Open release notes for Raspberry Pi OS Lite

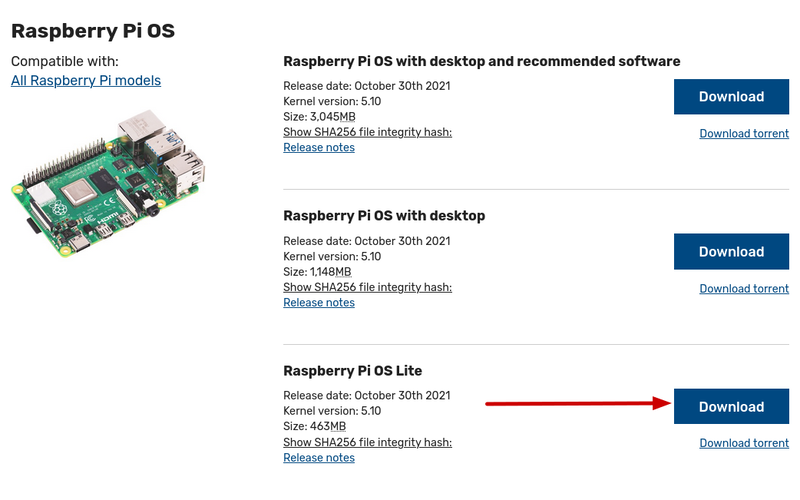(318, 458)
